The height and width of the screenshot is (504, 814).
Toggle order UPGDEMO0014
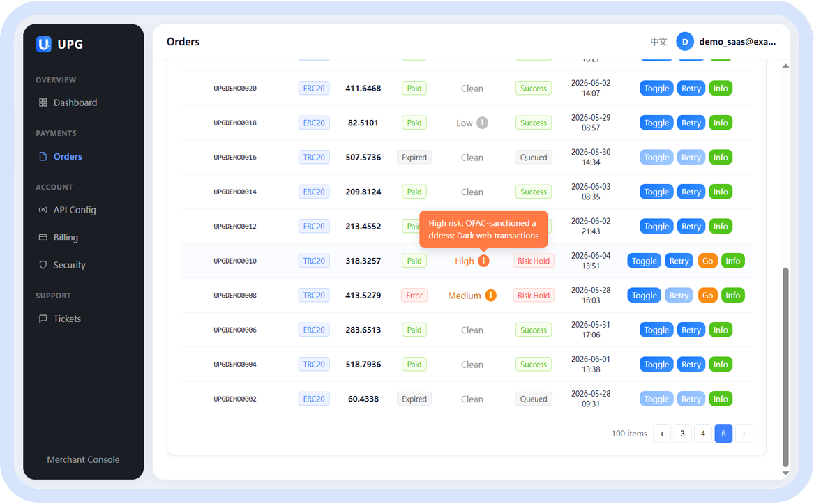656,192
